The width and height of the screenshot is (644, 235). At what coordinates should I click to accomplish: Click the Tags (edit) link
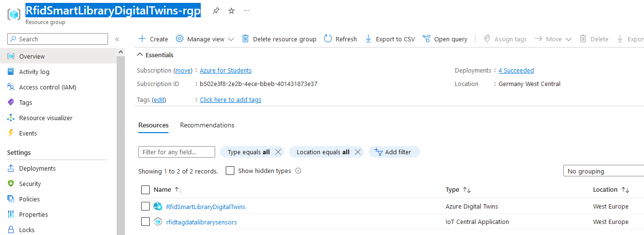point(159,99)
